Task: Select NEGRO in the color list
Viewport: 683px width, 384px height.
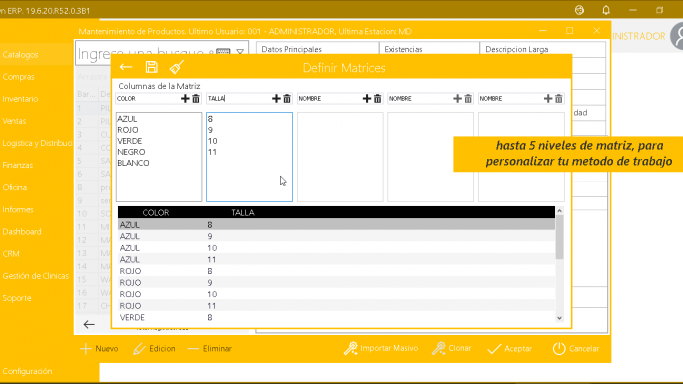Action: [x=131, y=152]
